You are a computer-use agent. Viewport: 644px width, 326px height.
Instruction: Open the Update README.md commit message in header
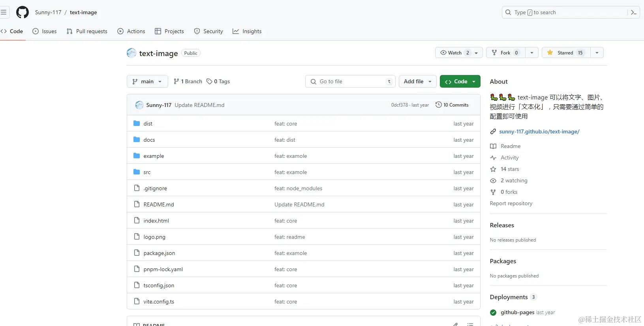tap(199, 105)
